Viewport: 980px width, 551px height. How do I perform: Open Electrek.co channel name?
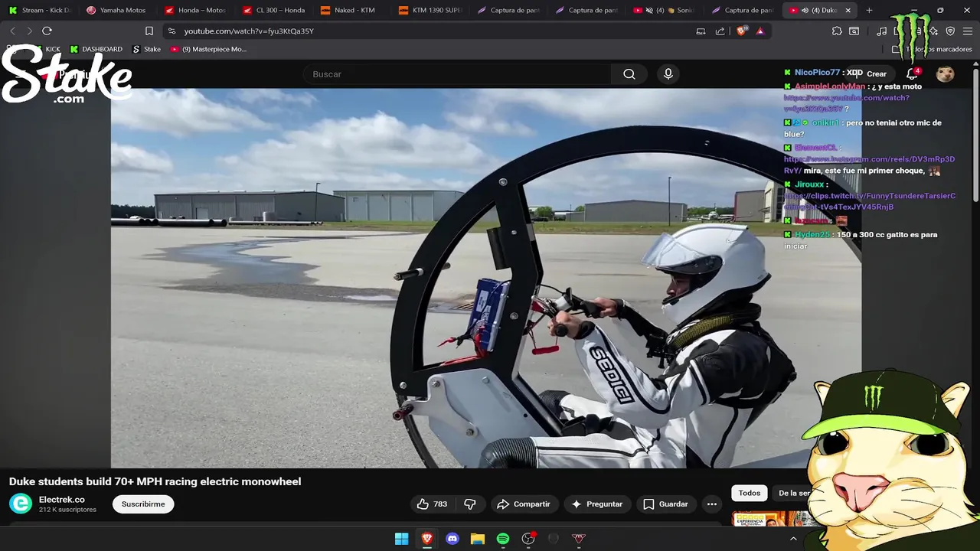point(62,499)
